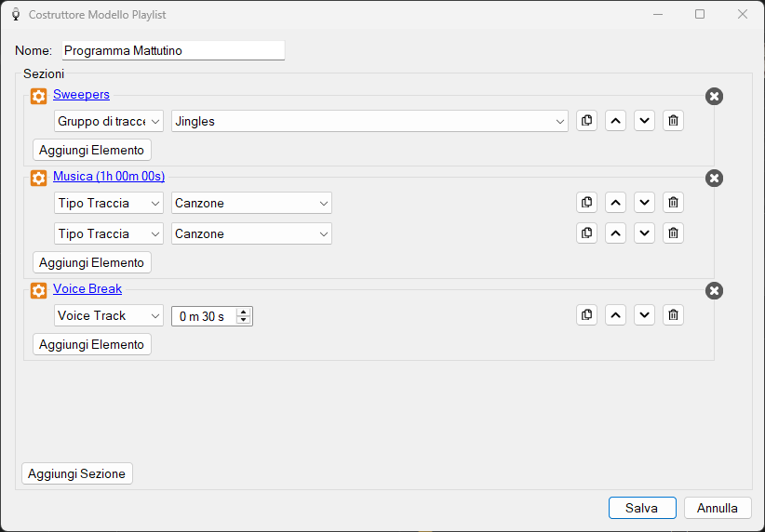Decrease Voice Track duration with down arrow

(243, 320)
